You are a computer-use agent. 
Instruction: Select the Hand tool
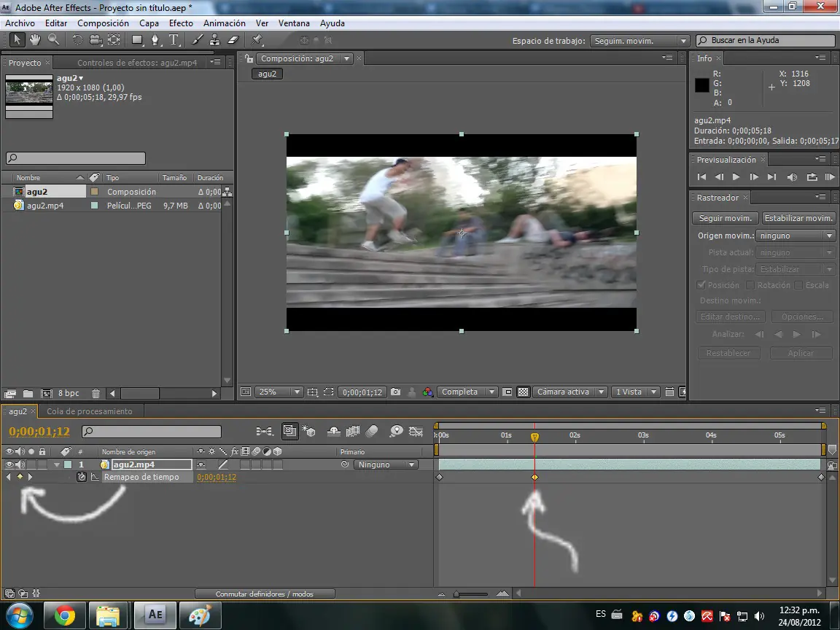35,39
